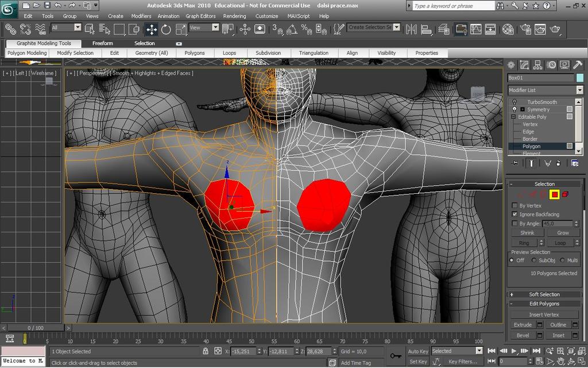
Task: Click the Grow selection button
Action: tap(563, 233)
